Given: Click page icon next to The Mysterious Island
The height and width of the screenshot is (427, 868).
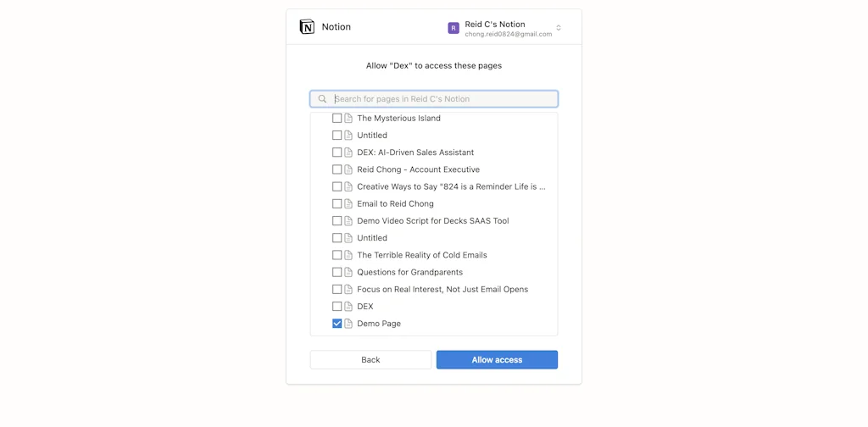Looking at the screenshot, I should tap(348, 119).
